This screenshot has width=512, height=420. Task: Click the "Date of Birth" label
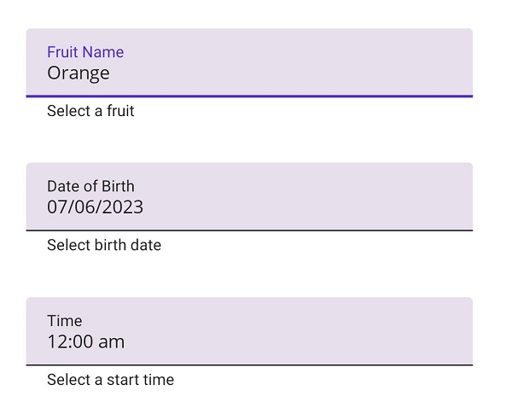(90, 186)
